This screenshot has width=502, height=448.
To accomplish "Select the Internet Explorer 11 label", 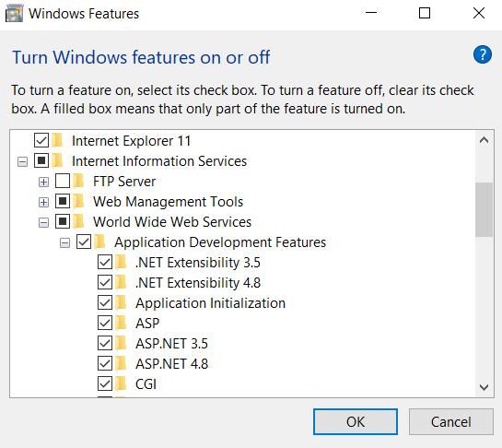I will (x=132, y=141).
